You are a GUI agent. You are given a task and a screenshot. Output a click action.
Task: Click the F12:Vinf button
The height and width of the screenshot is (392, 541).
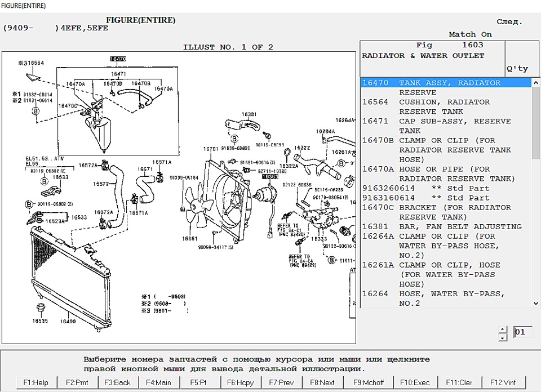click(x=503, y=382)
